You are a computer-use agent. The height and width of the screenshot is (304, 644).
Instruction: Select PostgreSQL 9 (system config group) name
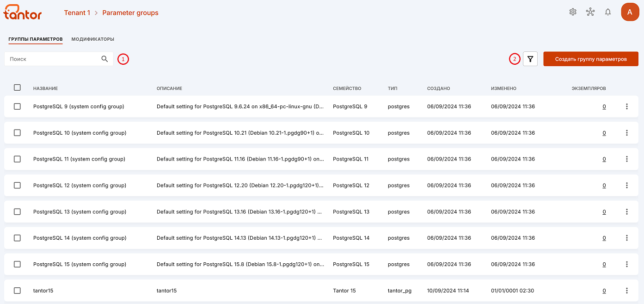coord(79,106)
